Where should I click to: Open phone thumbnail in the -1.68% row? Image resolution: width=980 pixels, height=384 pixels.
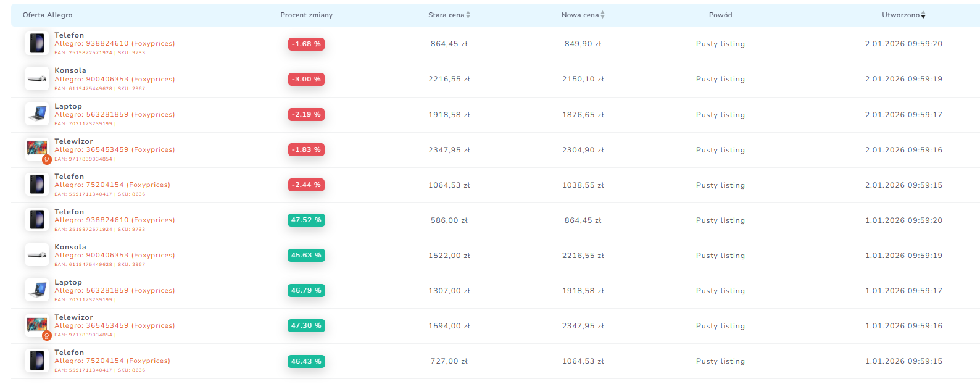(37, 44)
